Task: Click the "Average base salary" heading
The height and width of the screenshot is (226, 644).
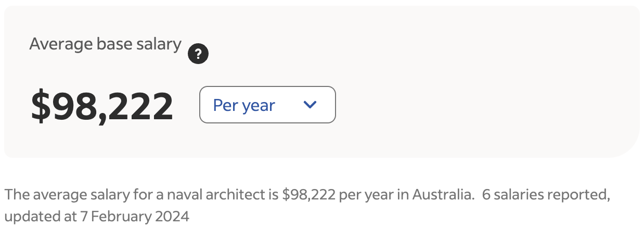Action: 105,44
